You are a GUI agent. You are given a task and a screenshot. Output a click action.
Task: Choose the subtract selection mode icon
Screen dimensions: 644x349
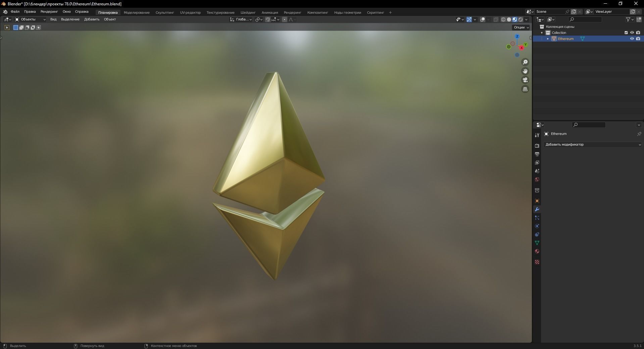tap(27, 28)
